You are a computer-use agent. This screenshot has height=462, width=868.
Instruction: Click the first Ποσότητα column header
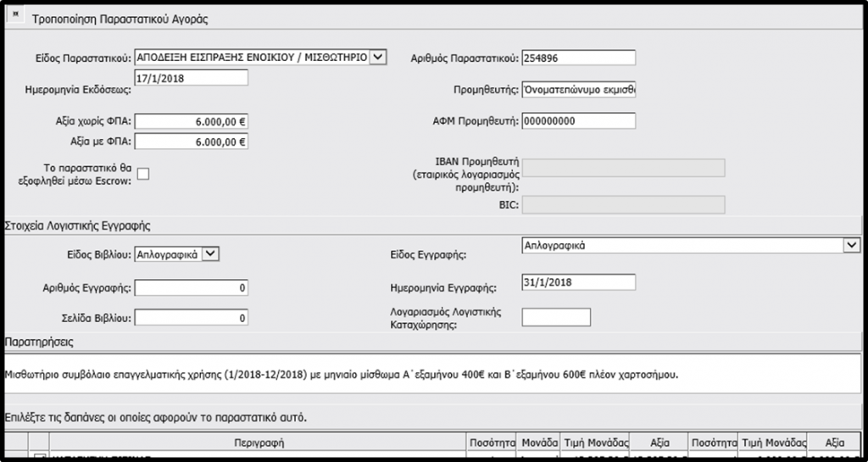491,443
